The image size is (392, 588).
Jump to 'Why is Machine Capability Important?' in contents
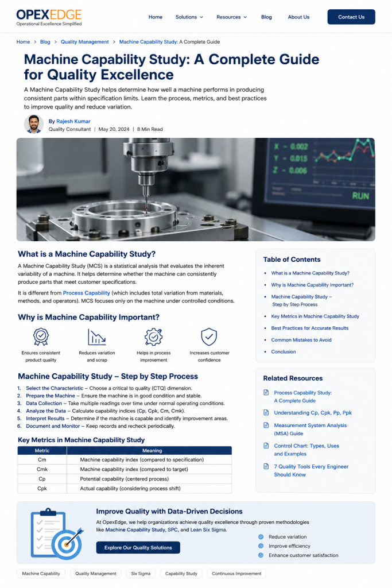click(312, 285)
